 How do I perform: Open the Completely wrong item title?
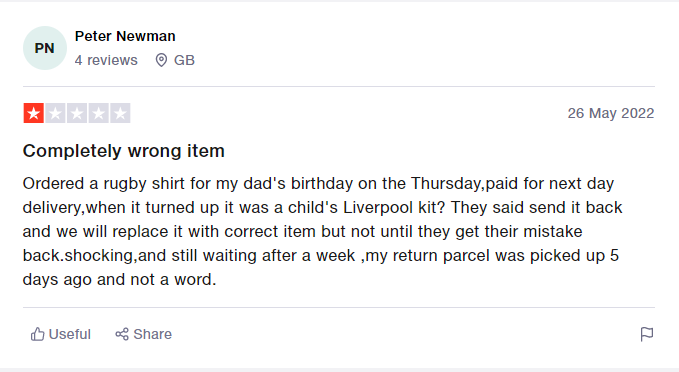[123, 151]
